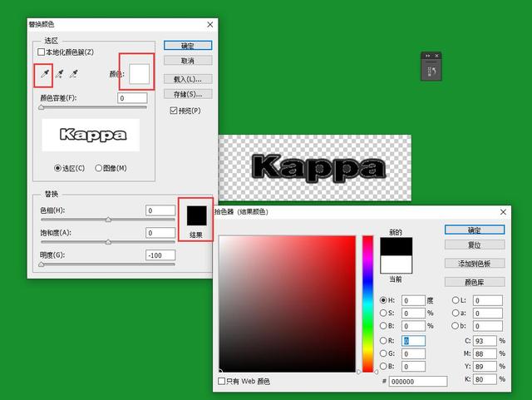
Task: Click the highlighted R value field
Action: [413, 341]
